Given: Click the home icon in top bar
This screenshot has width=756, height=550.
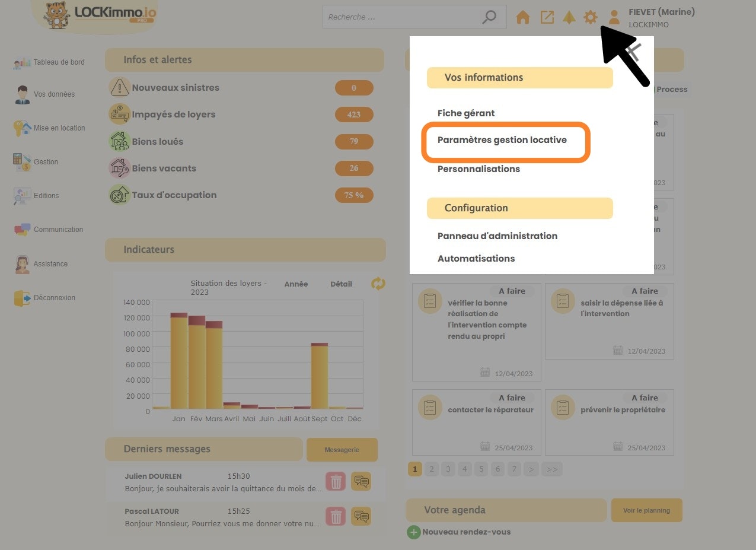Looking at the screenshot, I should coord(522,17).
